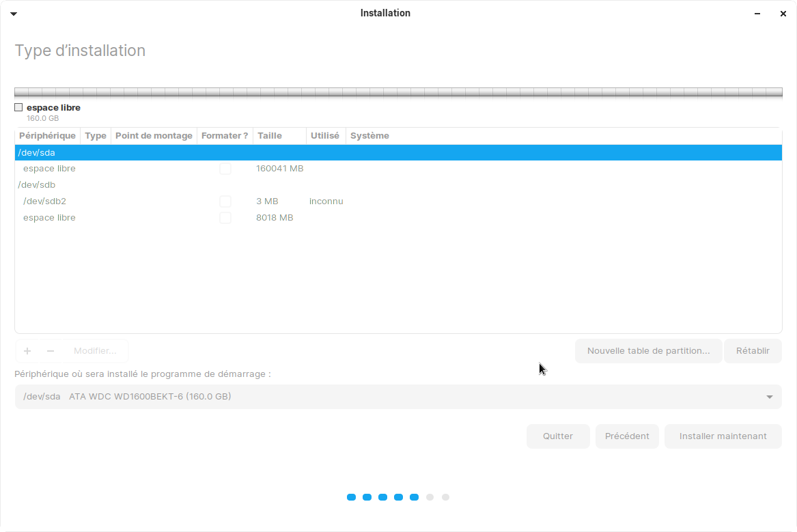This screenshot has height=532, width=797.
Task: Click Nouvelle table de partition button
Action: (648, 351)
